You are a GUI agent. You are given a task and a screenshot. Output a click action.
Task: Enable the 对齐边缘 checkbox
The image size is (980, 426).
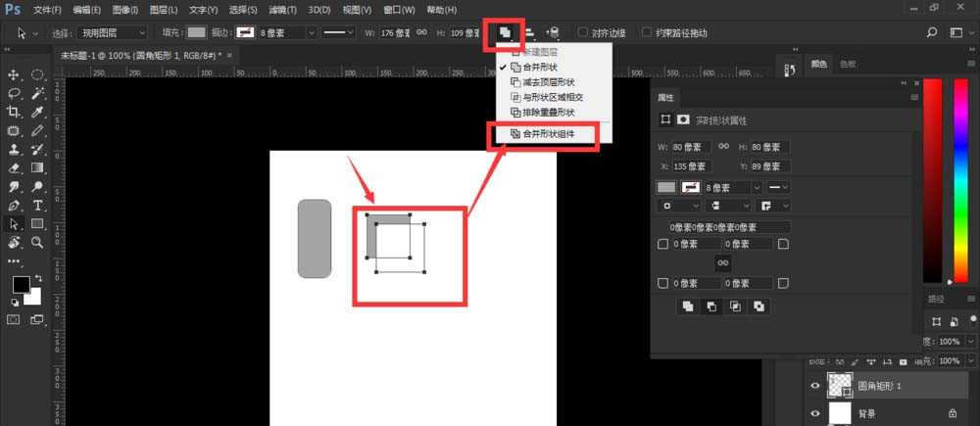click(584, 32)
